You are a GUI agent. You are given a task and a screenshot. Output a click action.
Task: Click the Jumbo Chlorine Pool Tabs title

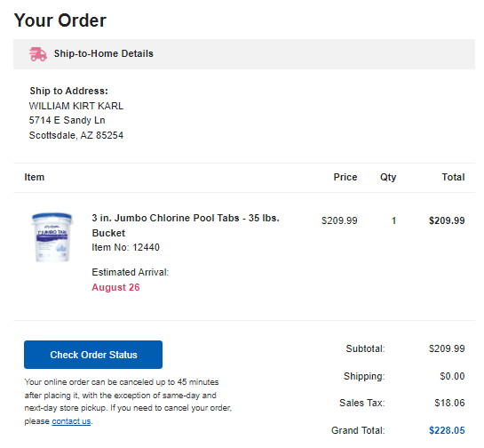(x=186, y=225)
